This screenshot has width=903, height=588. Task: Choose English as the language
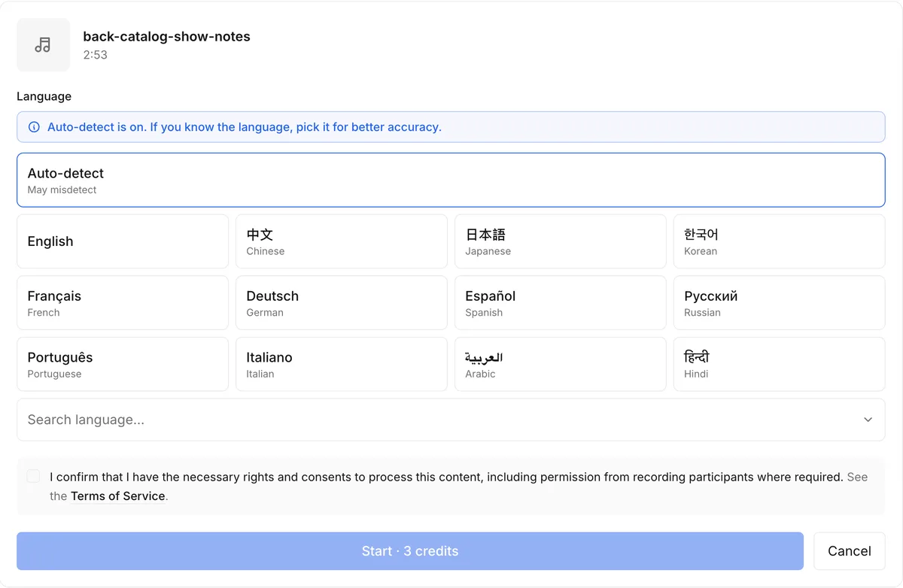123,241
